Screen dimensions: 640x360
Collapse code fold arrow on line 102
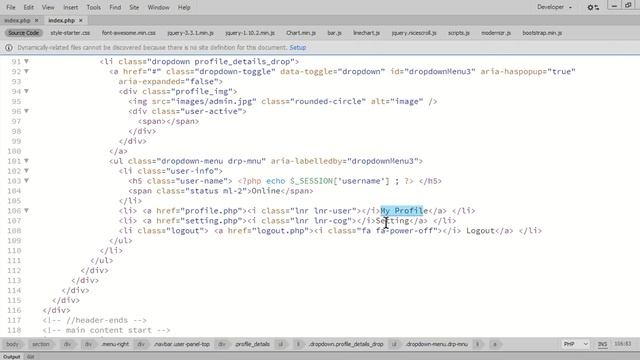tap(26, 171)
